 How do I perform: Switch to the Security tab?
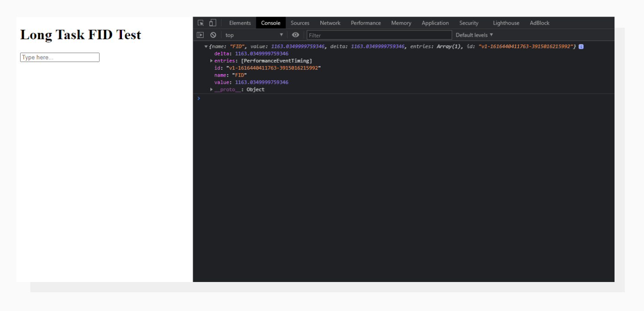click(468, 23)
